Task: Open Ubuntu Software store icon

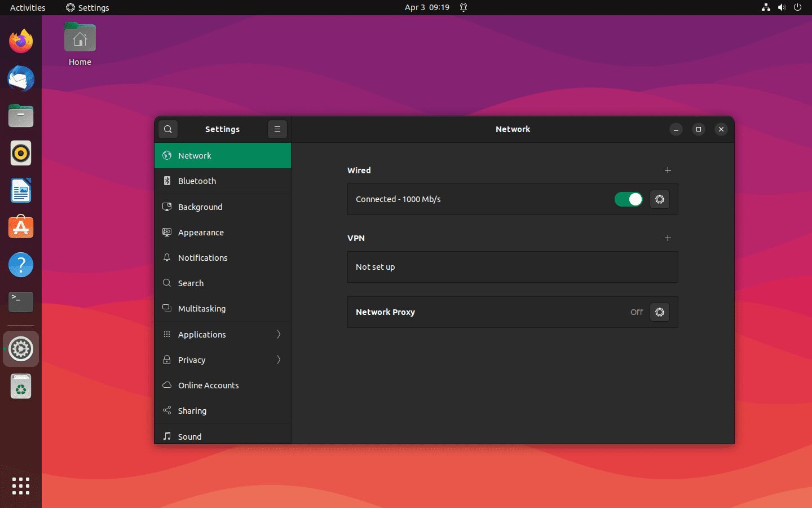Action: [21, 227]
